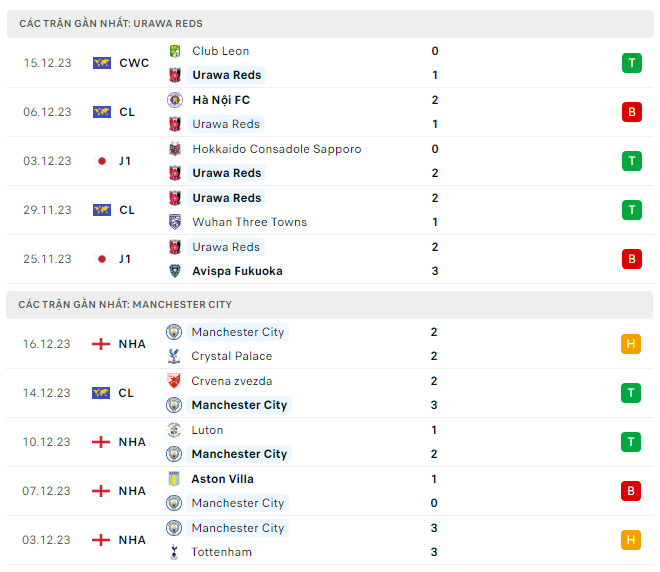Image resolution: width=660 pixels, height=572 pixels.
Task: Click the Tottenham team crest
Action: pyautogui.click(x=174, y=552)
